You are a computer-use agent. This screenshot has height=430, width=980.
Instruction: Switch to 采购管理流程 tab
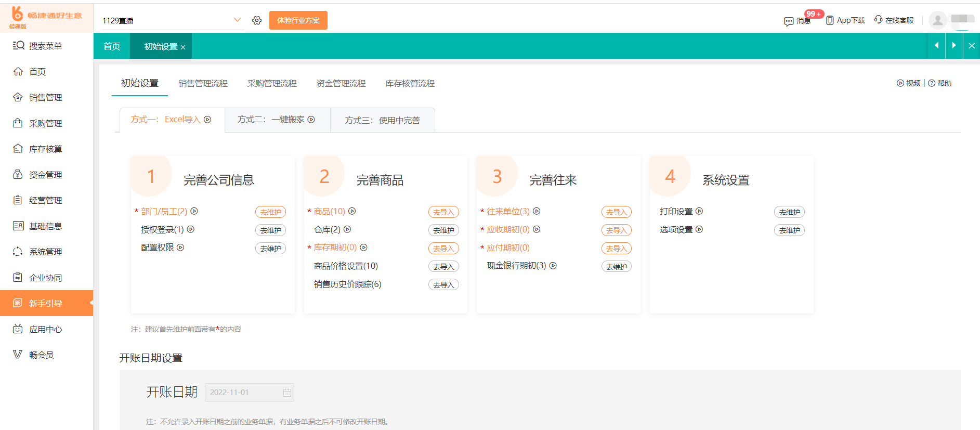coord(272,84)
